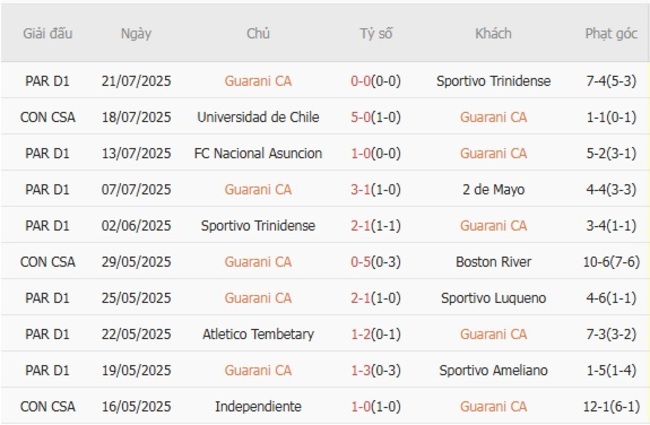Select the Tỷ số column header
Screen dimensions: 650x425
click(376, 33)
